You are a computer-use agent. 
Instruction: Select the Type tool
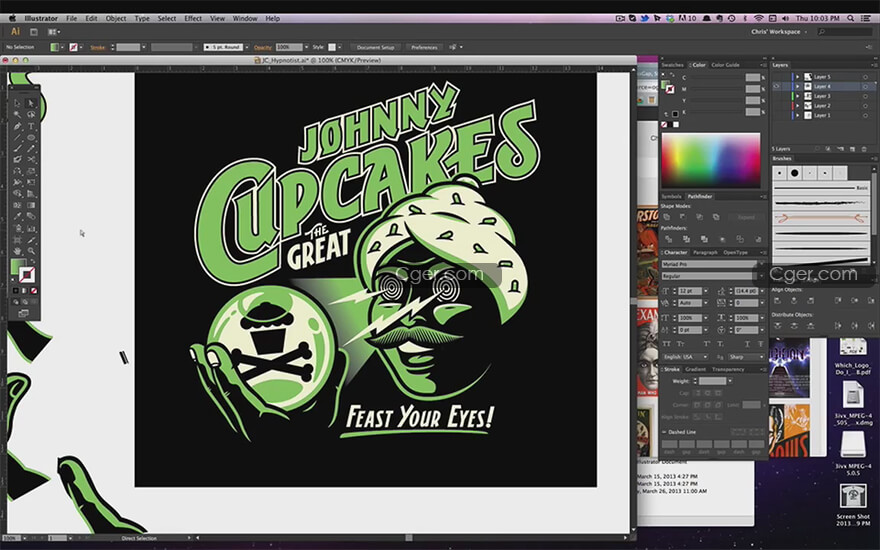click(x=30, y=126)
